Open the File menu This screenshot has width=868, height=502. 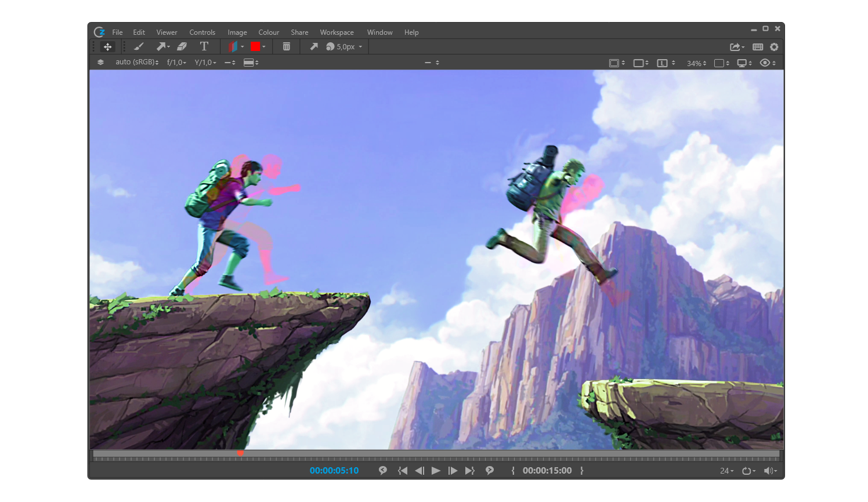coord(117,32)
